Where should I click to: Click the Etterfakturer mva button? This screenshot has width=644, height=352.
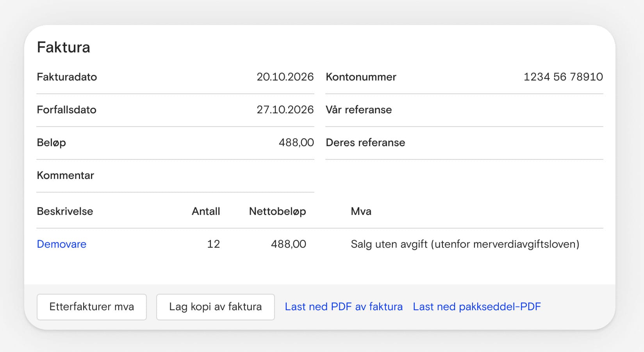pos(91,307)
